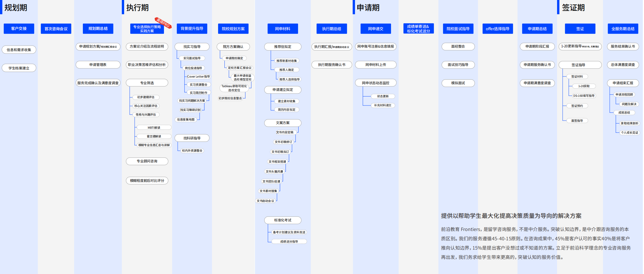Click the 成绩单寄送&标化考试送分 button
The image size is (644, 274).
pyautogui.click(x=418, y=29)
